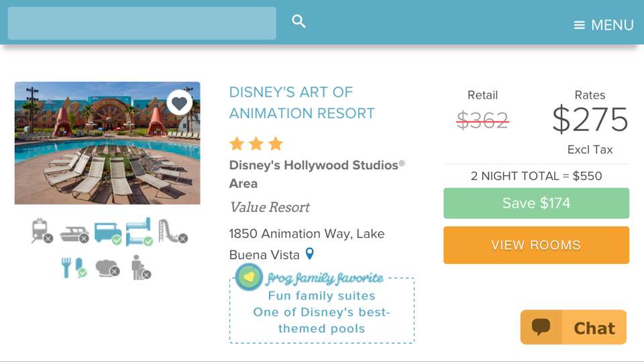Click the Fun family suites text

coord(321,296)
